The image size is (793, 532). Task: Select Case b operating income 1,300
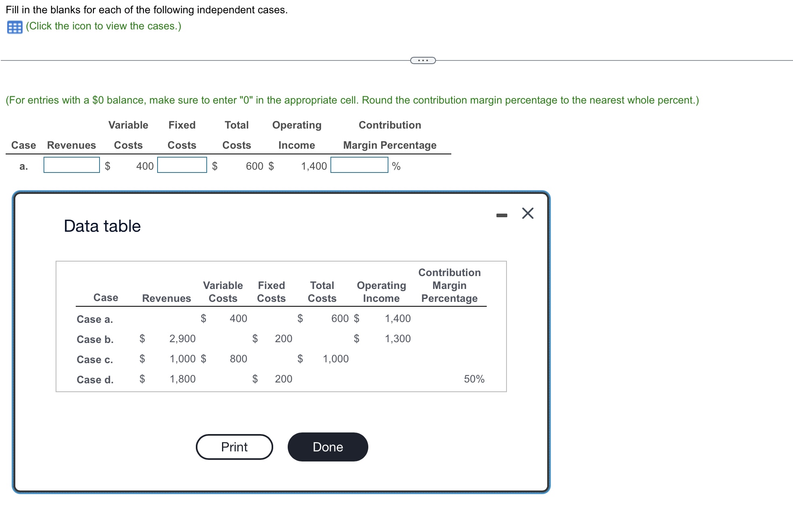click(x=397, y=339)
